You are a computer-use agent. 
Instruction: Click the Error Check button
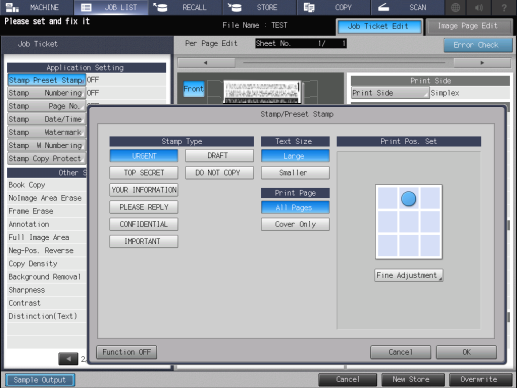click(x=478, y=45)
